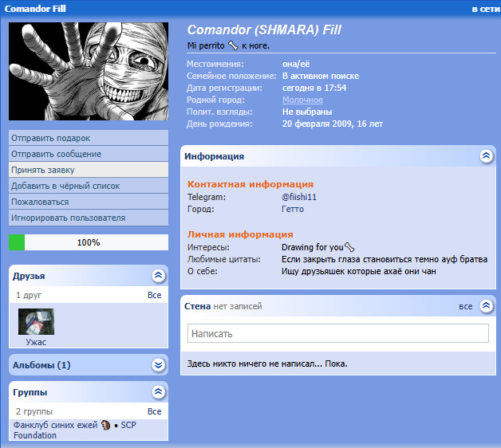The width and height of the screenshot is (501, 448).
Task: Click the Не выбраны political views value
Action: tap(307, 112)
